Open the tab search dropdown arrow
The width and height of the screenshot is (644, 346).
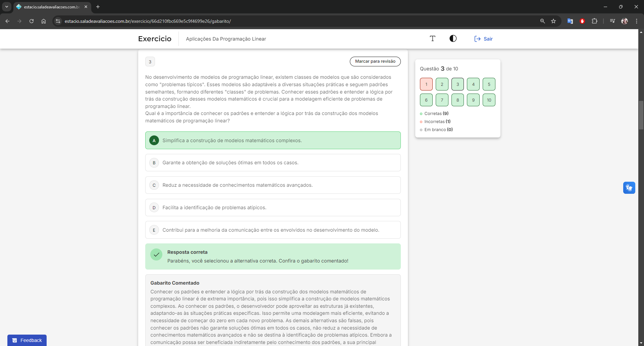(x=6, y=7)
